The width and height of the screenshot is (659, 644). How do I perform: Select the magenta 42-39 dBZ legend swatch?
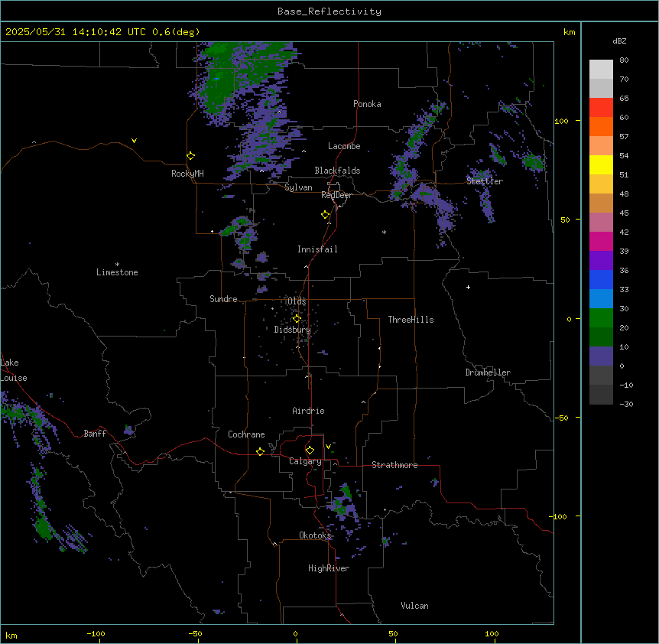point(601,241)
